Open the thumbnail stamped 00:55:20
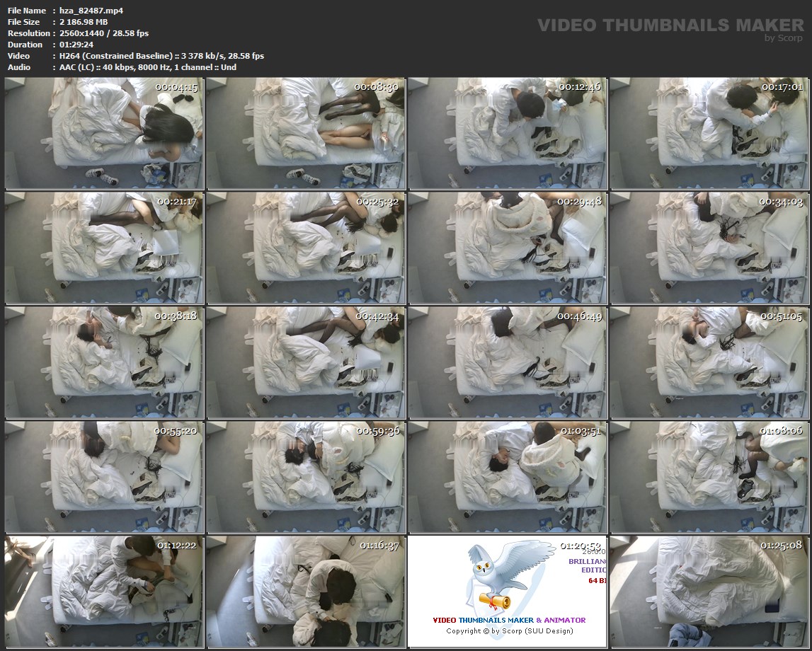 tap(105, 477)
